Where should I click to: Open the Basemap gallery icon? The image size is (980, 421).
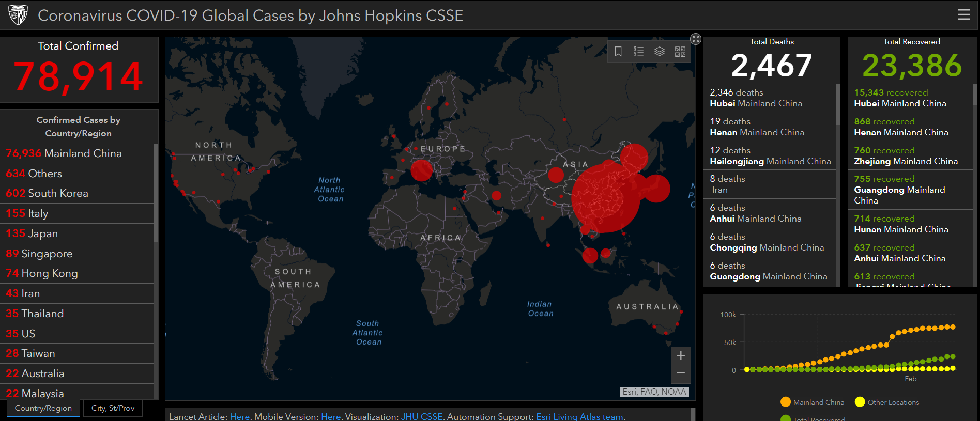coord(680,52)
